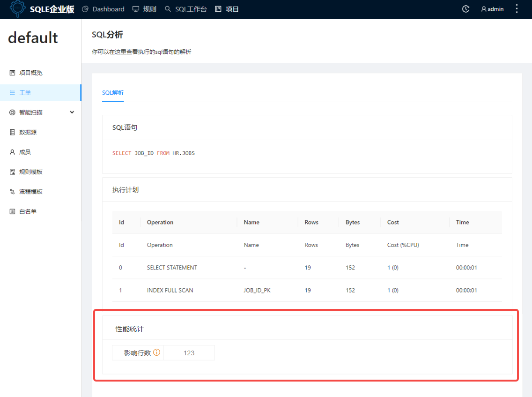Click the monitor icon beside 规则
The width and height of the screenshot is (532, 397).
(136, 9)
